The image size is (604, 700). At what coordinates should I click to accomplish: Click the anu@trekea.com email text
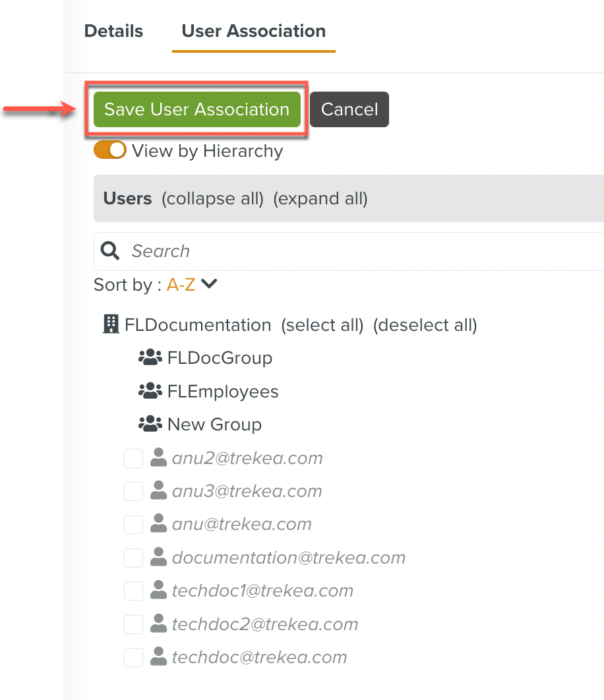tap(242, 524)
